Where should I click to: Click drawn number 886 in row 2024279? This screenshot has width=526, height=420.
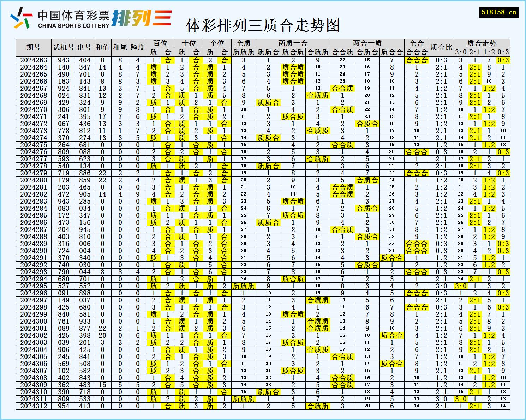[85, 173]
